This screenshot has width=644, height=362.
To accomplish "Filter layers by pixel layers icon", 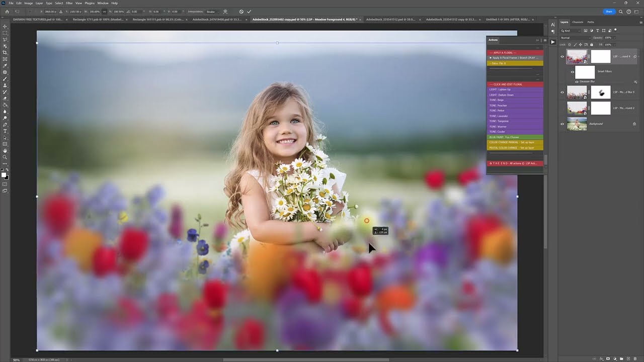I will tap(586, 31).
